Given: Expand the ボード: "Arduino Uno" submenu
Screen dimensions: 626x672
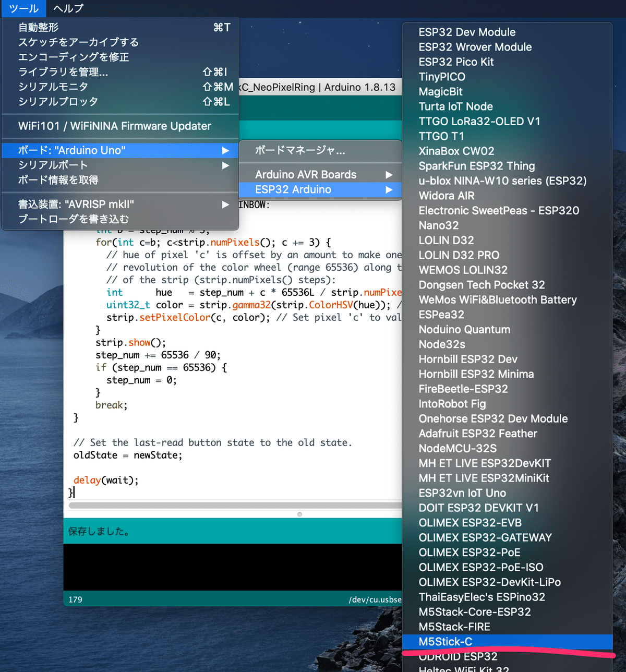Looking at the screenshot, I should click(x=120, y=150).
